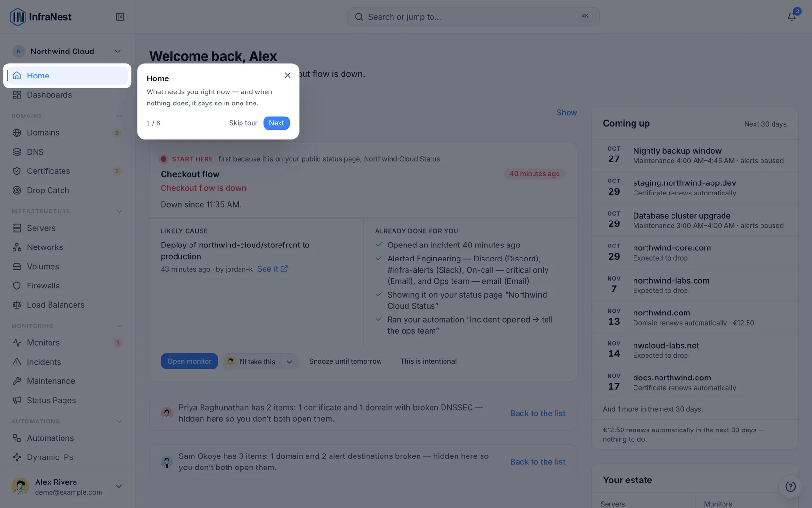Close the Home tour popup
Screen dimensions: 812x508
[x=288, y=75]
